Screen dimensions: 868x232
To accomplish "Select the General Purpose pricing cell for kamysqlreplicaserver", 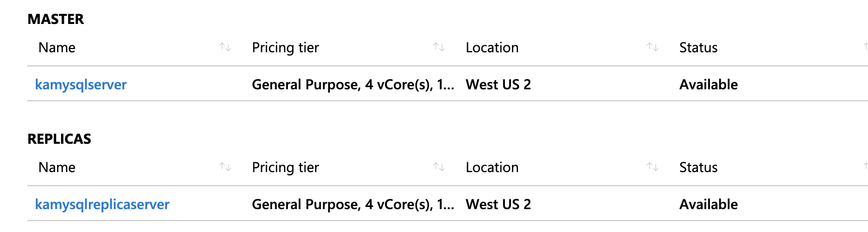I will [353, 205].
